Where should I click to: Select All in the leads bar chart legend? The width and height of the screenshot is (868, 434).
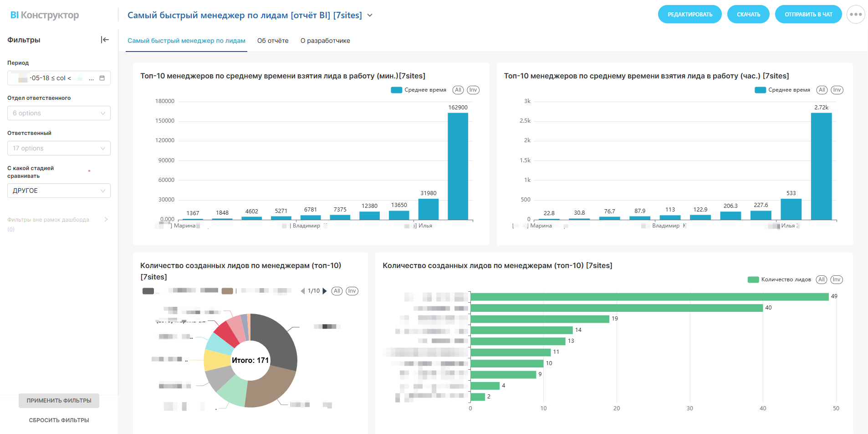coord(821,279)
